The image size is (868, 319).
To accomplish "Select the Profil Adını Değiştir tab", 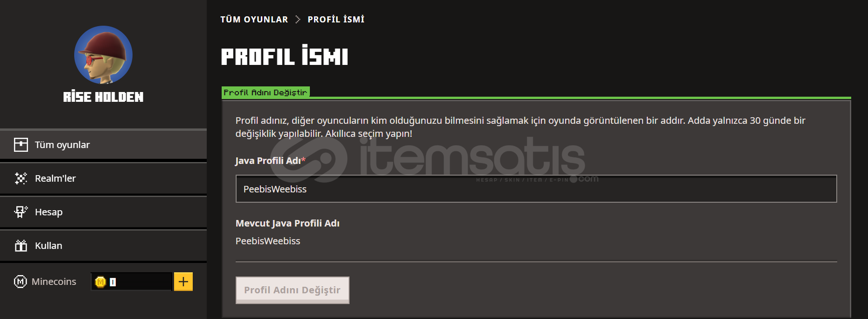I will 266,92.
